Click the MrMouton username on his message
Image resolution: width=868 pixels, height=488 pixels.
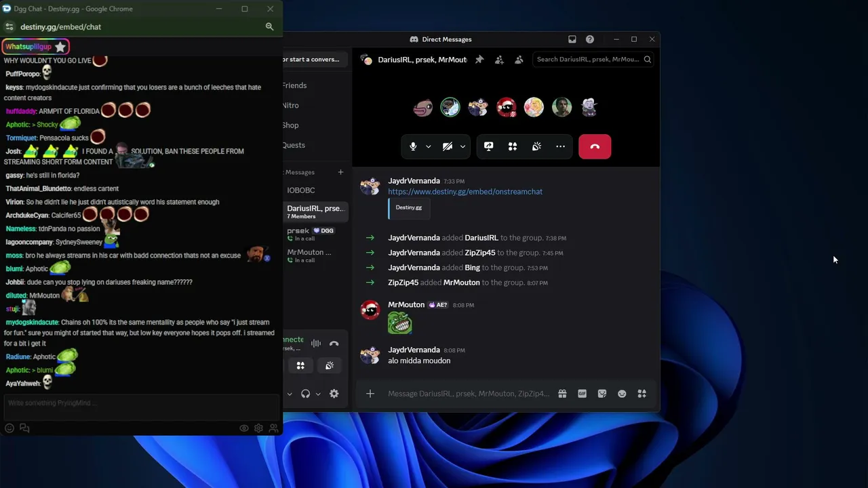406,305
